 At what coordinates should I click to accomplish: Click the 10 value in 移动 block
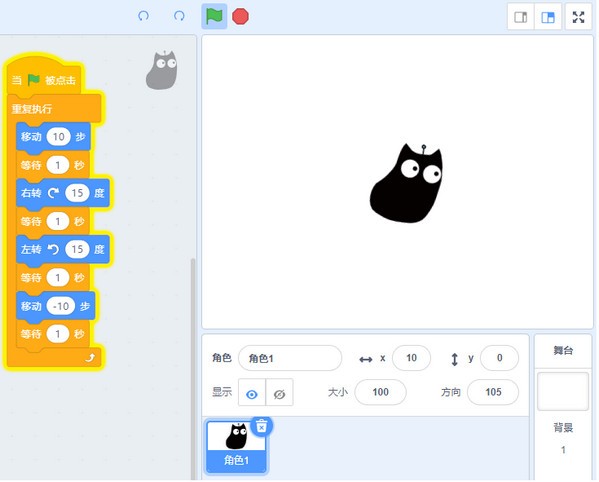[58, 137]
